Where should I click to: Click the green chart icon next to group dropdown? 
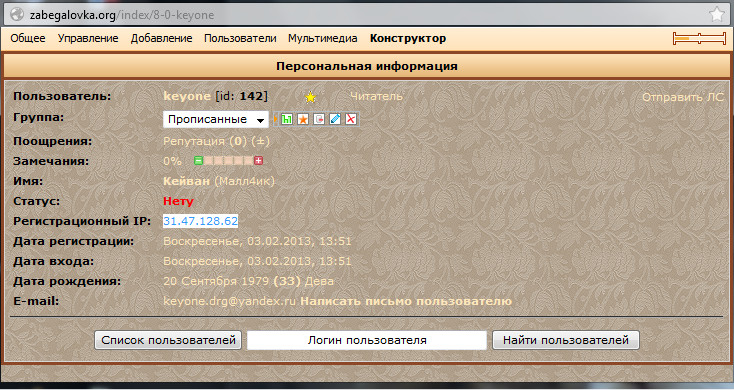click(x=287, y=119)
